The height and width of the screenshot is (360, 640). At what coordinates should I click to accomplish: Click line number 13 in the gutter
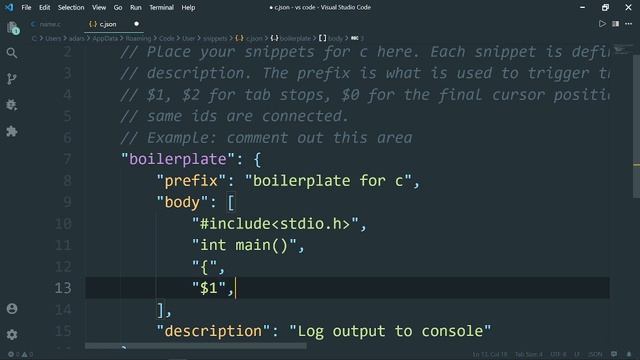tap(63, 288)
